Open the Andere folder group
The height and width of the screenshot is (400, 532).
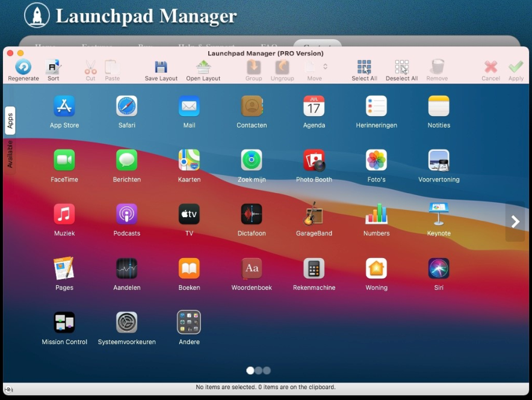tap(189, 322)
